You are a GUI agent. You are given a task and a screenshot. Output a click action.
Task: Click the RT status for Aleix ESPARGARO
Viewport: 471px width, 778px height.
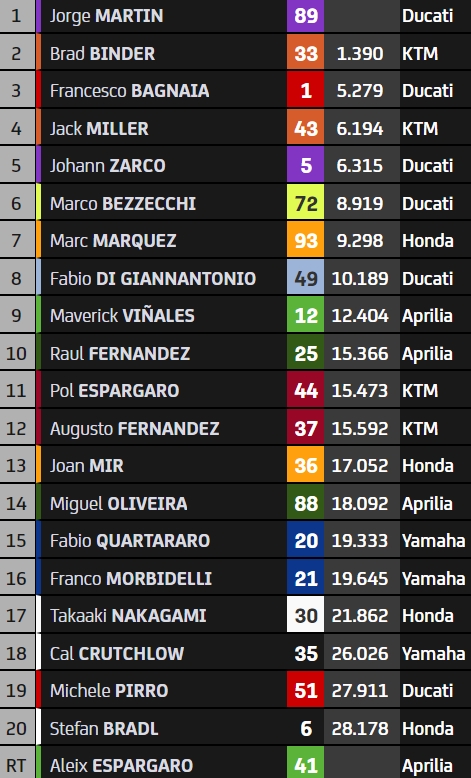coord(16,763)
